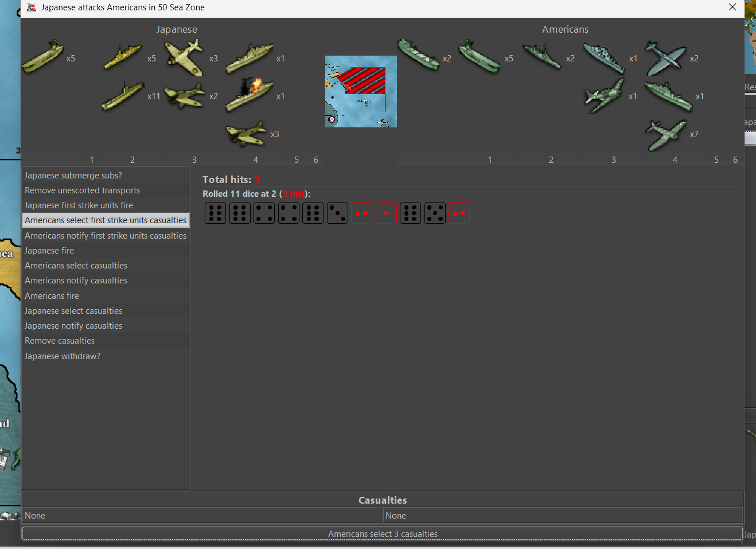
Task: Select the American fighter plane icon x7
Action: pyautogui.click(x=665, y=135)
